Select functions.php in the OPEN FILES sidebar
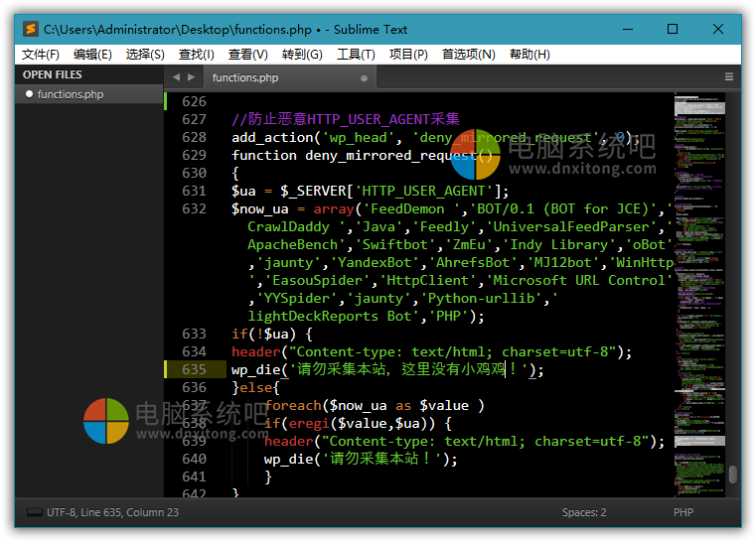The image size is (756, 542). (x=89, y=94)
